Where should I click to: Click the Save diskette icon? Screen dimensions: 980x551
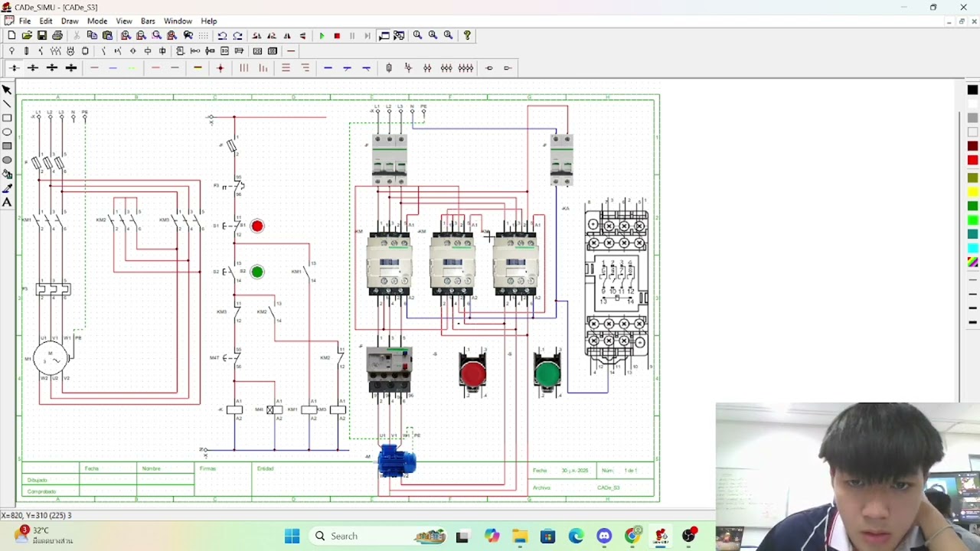(42, 36)
